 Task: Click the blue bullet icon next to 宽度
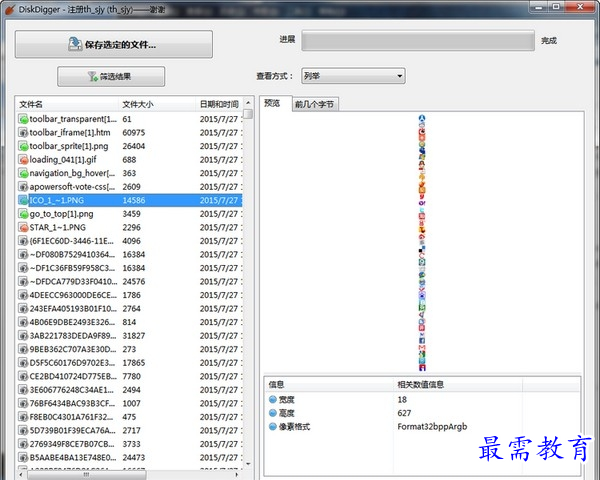pos(273,400)
